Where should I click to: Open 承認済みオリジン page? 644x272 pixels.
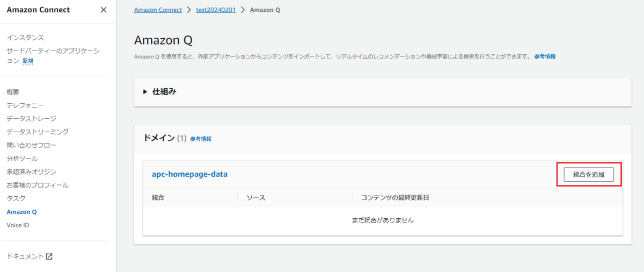[x=31, y=171]
